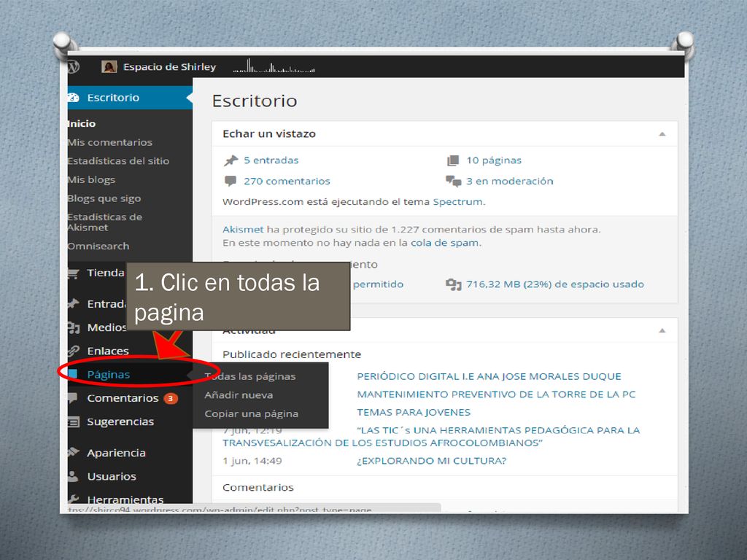Open the 3 en moderación link
747x560 pixels.
click(510, 181)
